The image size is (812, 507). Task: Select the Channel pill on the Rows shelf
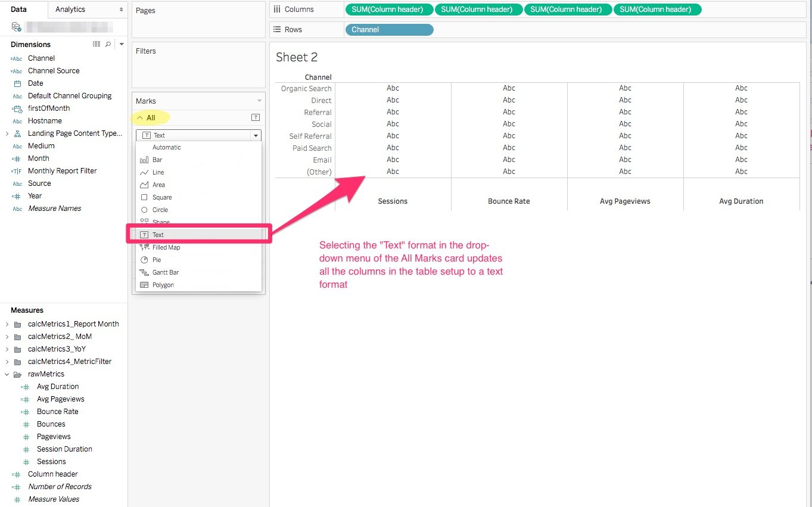click(388, 29)
